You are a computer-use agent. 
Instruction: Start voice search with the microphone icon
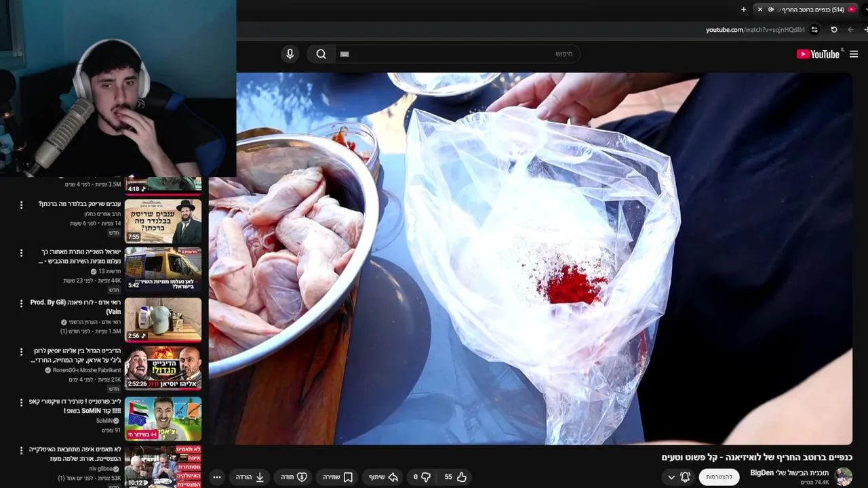[x=290, y=54]
